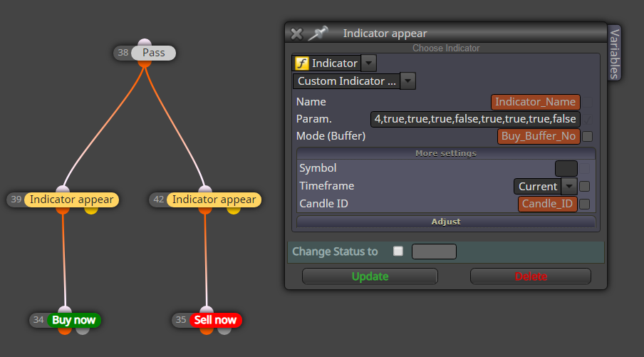Screen dimensions: 644x357
Task: Open the Custom Indicator dropdown arrow
Action: click(x=407, y=81)
